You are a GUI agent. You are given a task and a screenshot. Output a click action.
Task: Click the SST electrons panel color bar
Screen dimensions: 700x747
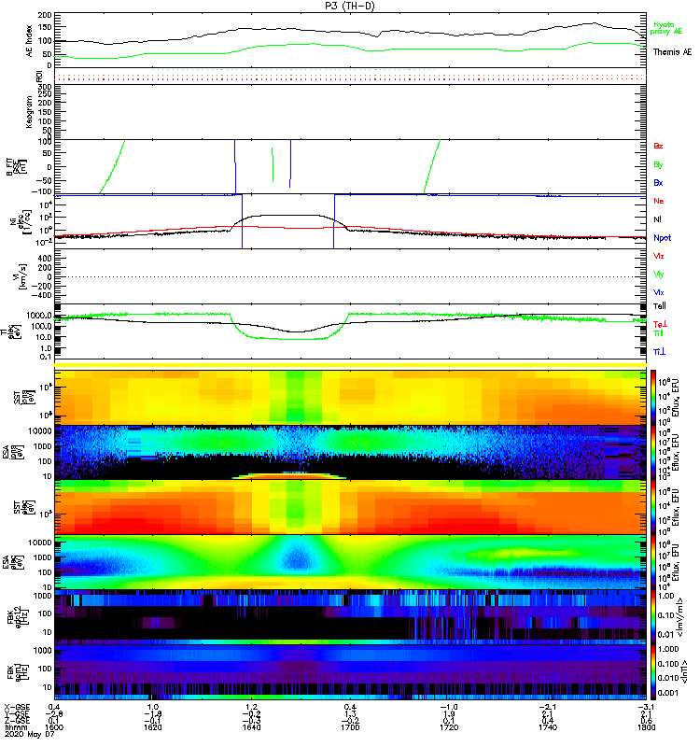coord(652,507)
